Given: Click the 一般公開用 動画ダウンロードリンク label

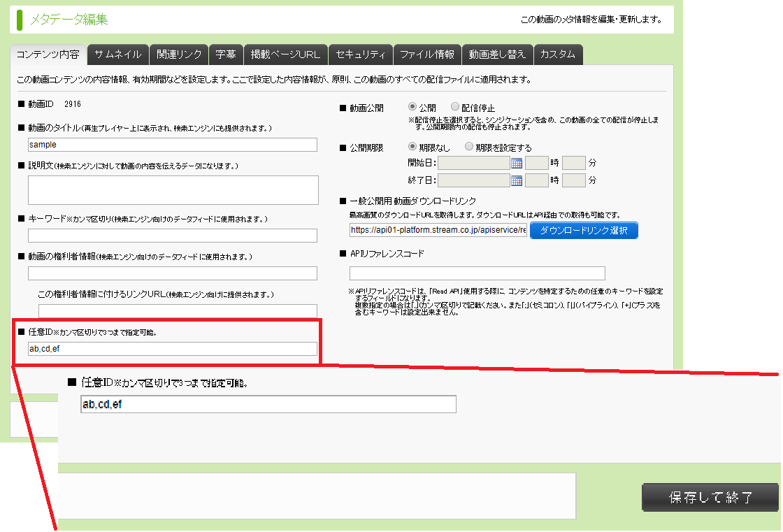Looking at the screenshot, I should tap(412, 201).
